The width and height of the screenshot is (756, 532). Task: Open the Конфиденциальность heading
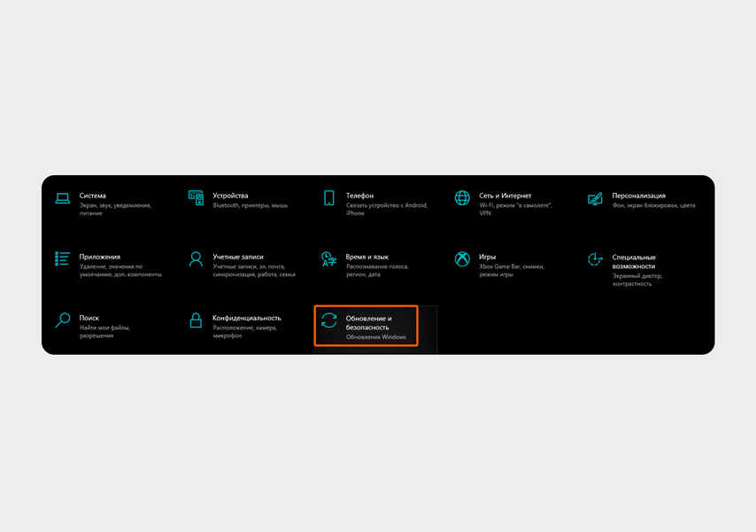[247, 319]
